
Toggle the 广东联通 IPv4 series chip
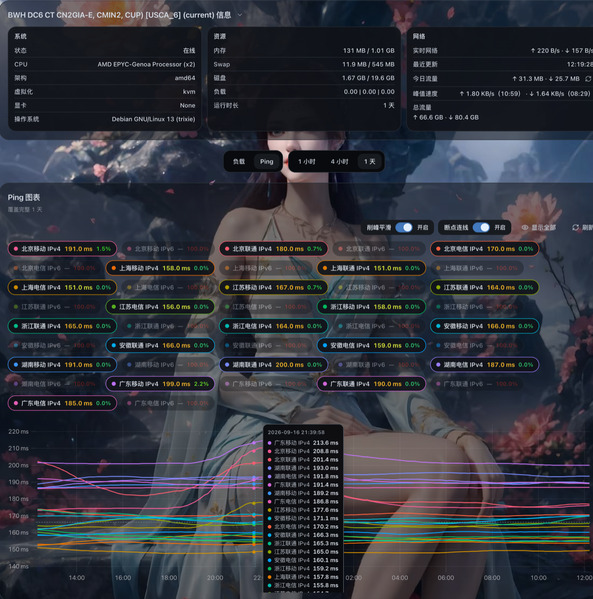click(371, 384)
